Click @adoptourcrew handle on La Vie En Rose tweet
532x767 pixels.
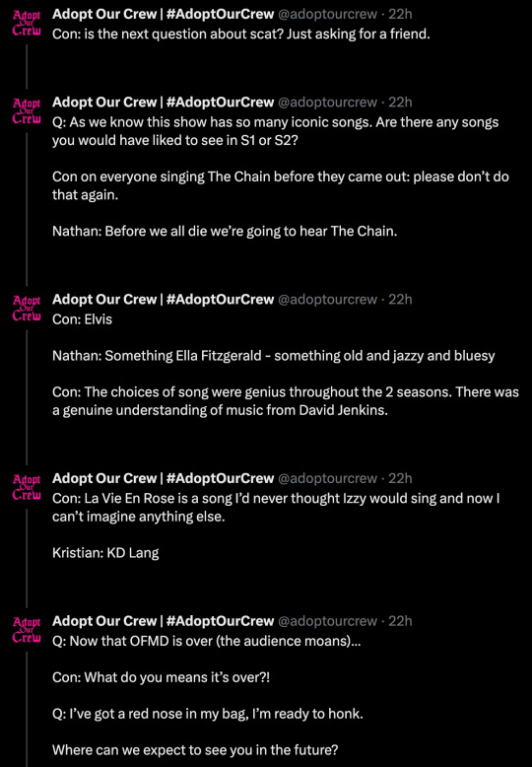[x=328, y=478]
